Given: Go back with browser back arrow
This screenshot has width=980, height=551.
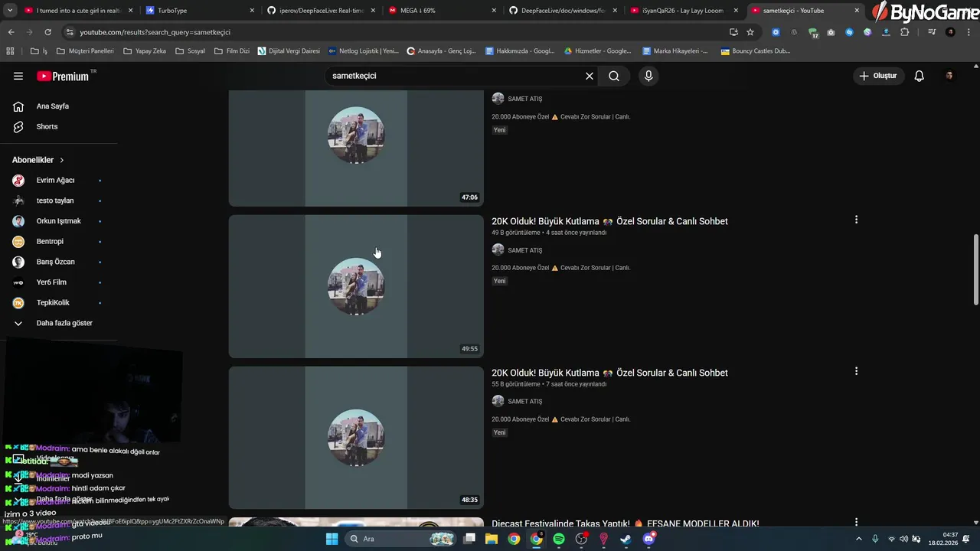Looking at the screenshot, I should tap(11, 32).
